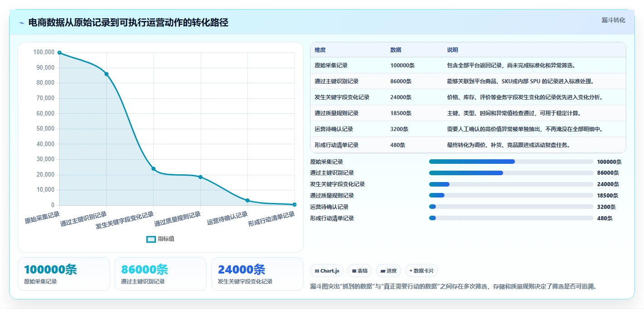Click the chart point for 通过主键识别记录
This screenshot has width=644, height=309.
point(106,74)
